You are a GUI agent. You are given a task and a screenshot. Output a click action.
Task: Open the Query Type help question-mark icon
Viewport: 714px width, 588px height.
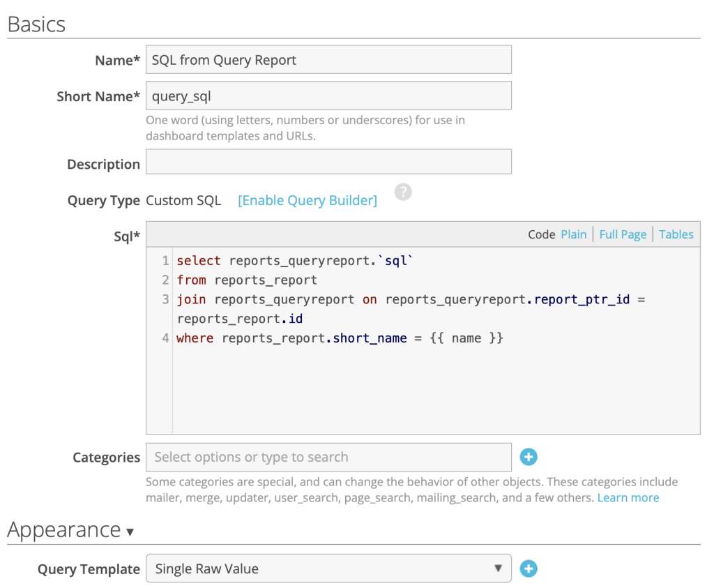click(403, 192)
